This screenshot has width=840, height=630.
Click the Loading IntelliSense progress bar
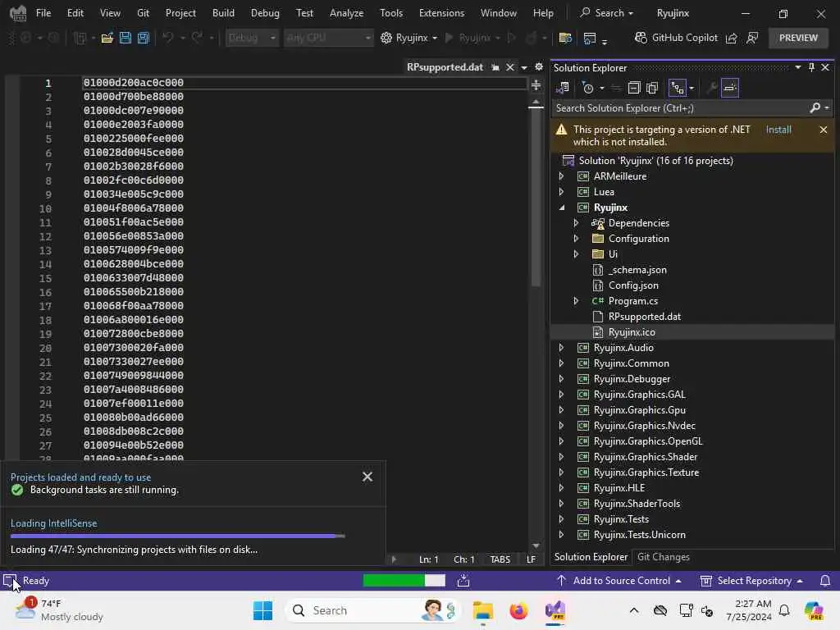[x=178, y=536]
